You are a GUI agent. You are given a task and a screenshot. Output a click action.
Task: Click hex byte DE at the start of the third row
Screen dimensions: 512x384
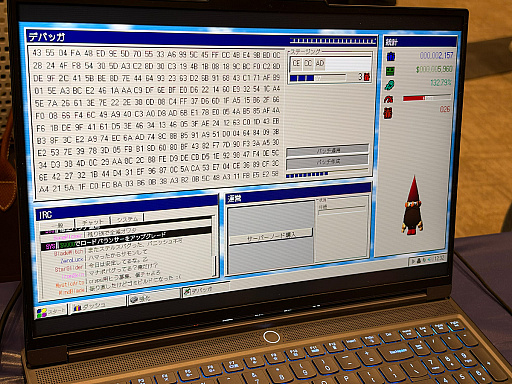(x=38, y=78)
